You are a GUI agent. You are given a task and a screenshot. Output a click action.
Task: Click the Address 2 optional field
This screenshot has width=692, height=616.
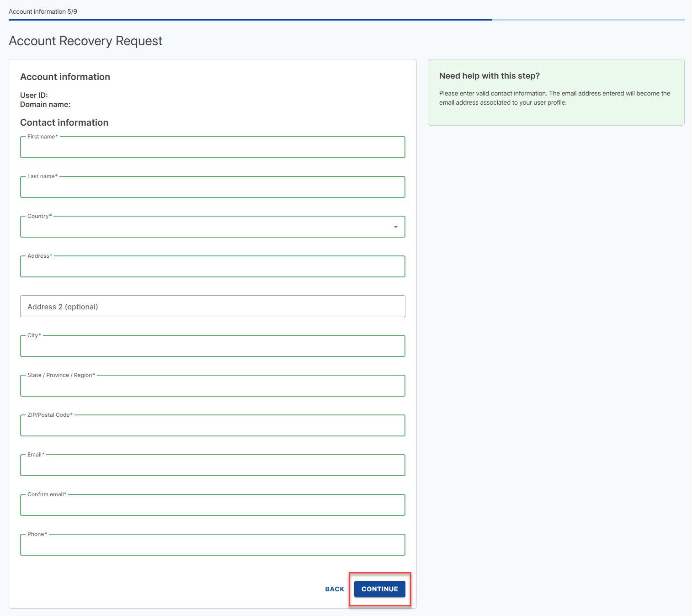coord(213,306)
